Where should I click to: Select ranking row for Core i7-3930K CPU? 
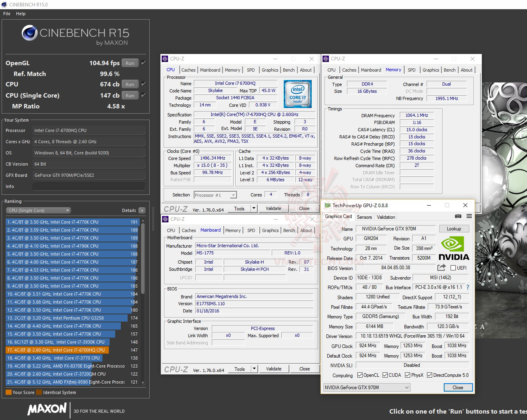[72, 342]
